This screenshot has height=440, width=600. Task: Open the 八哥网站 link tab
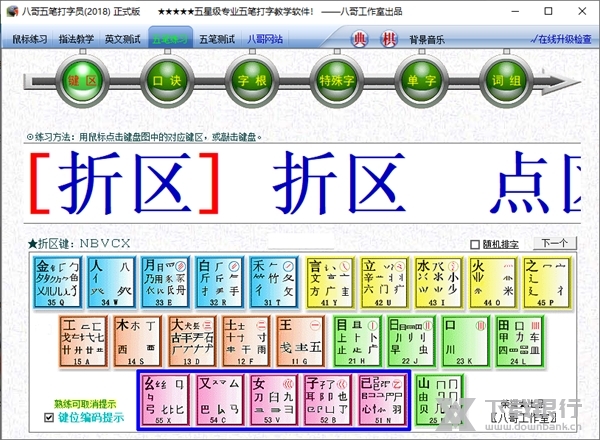point(265,39)
